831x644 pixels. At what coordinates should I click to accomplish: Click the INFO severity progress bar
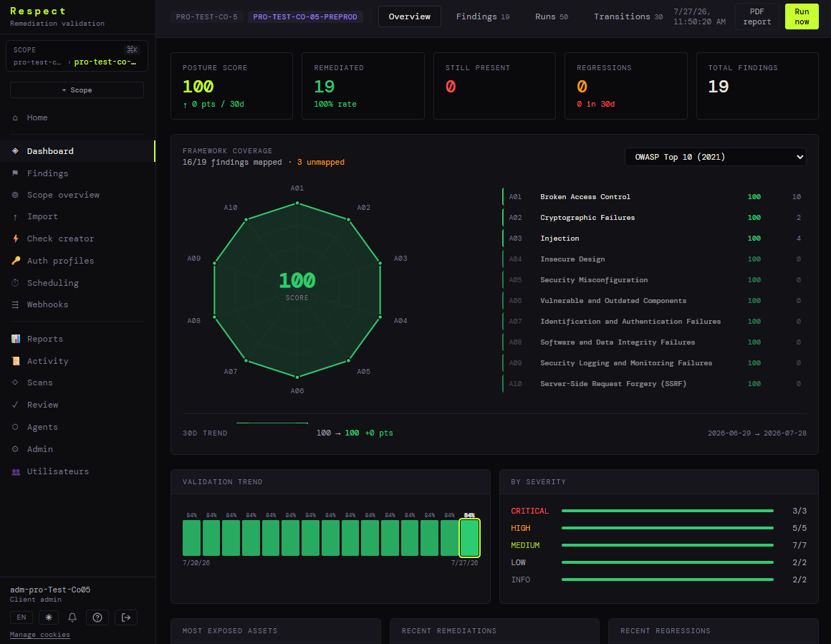pyautogui.click(x=667, y=580)
